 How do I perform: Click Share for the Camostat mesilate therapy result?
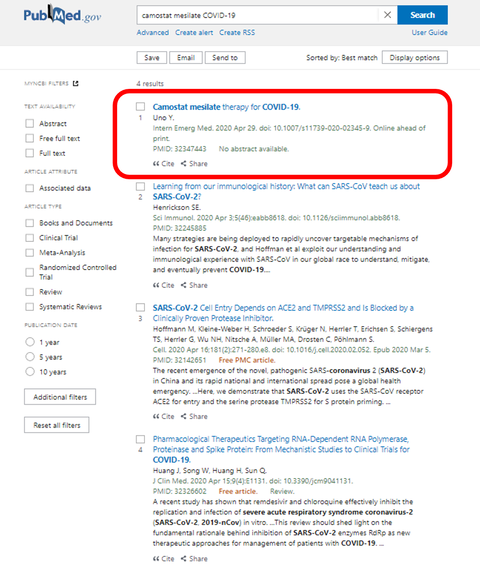click(x=194, y=164)
